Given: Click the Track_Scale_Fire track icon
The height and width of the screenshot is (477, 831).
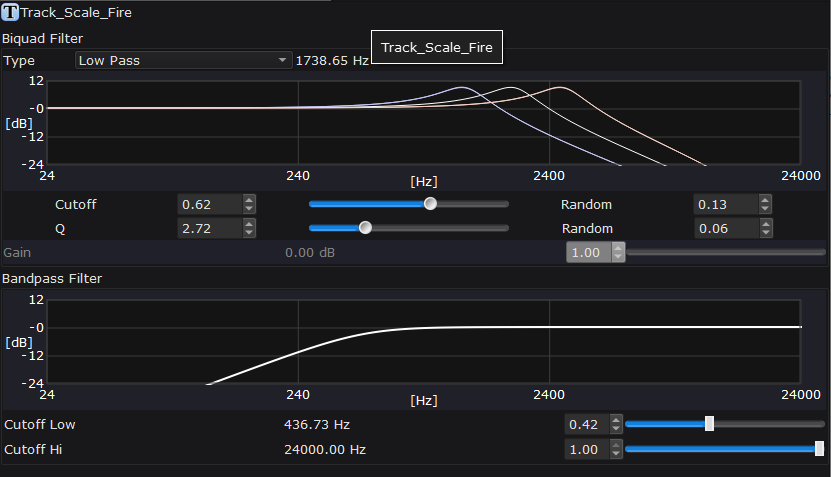Looking at the screenshot, I should pos(10,13).
